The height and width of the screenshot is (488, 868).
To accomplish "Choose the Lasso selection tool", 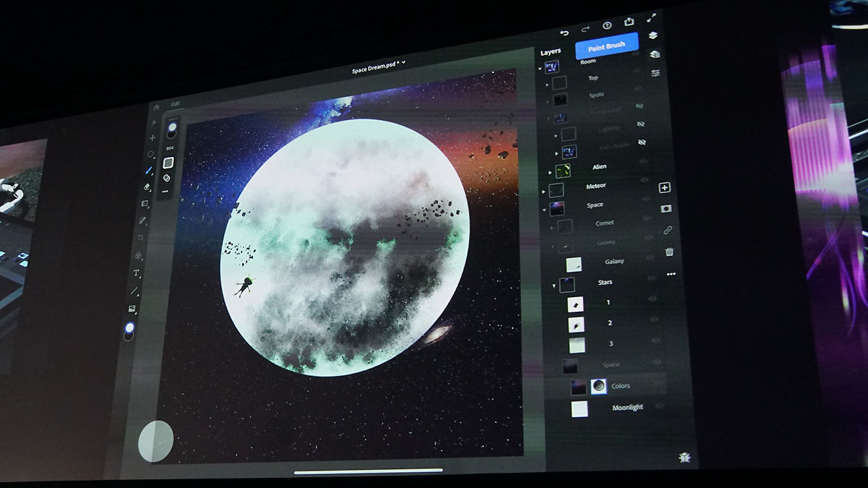I will click(x=151, y=154).
